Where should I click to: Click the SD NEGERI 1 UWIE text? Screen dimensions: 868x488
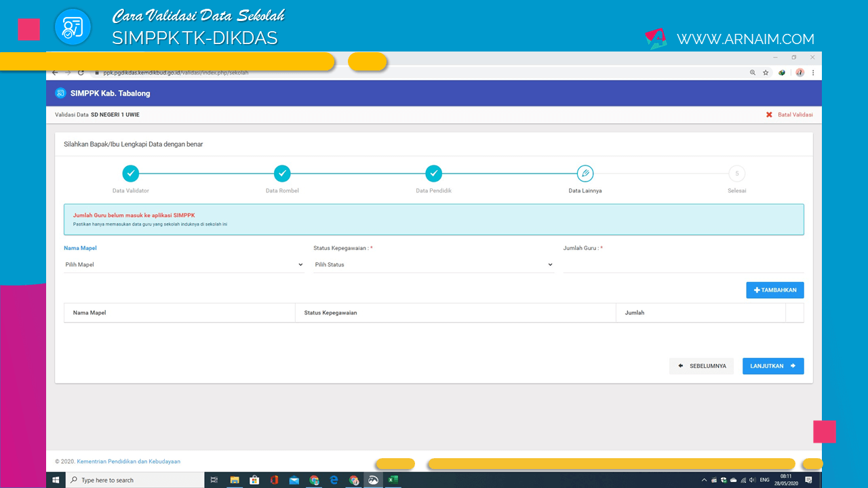click(115, 115)
